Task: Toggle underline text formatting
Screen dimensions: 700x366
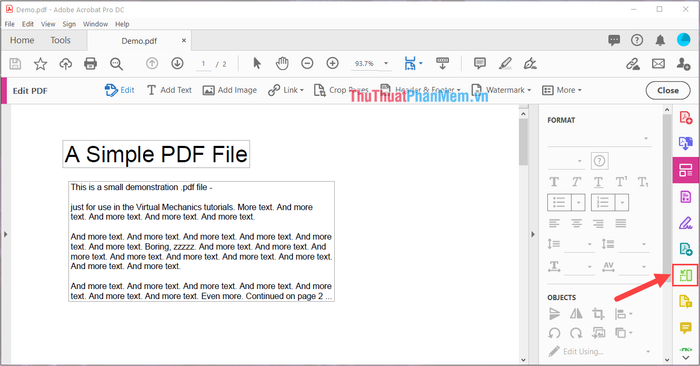Action: [x=598, y=182]
